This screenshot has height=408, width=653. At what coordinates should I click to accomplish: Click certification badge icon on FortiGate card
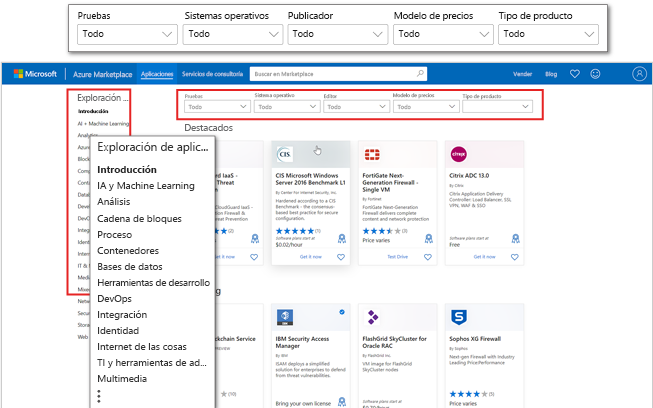[x=429, y=239]
